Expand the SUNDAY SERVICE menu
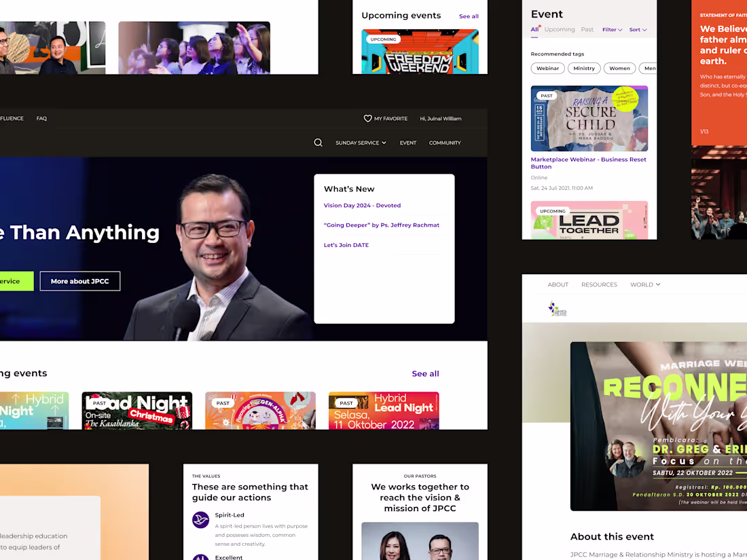The height and width of the screenshot is (560, 747). (361, 143)
